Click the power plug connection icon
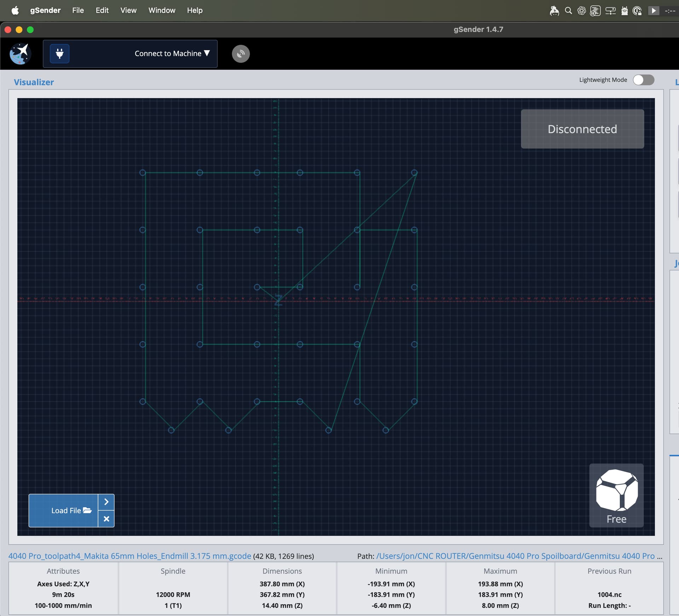Screen dimensions: 679x616 [59, 54]
